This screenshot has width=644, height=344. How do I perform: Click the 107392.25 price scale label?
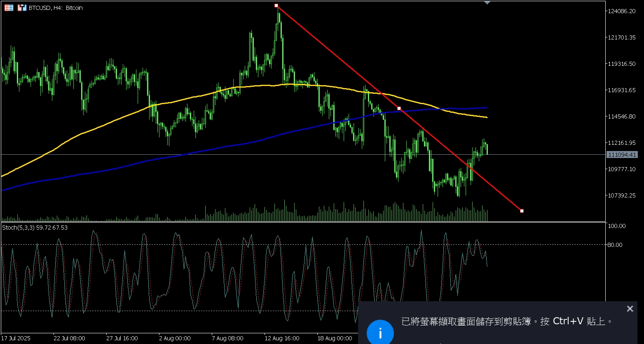pyautogui.click(x=621, y=195)
